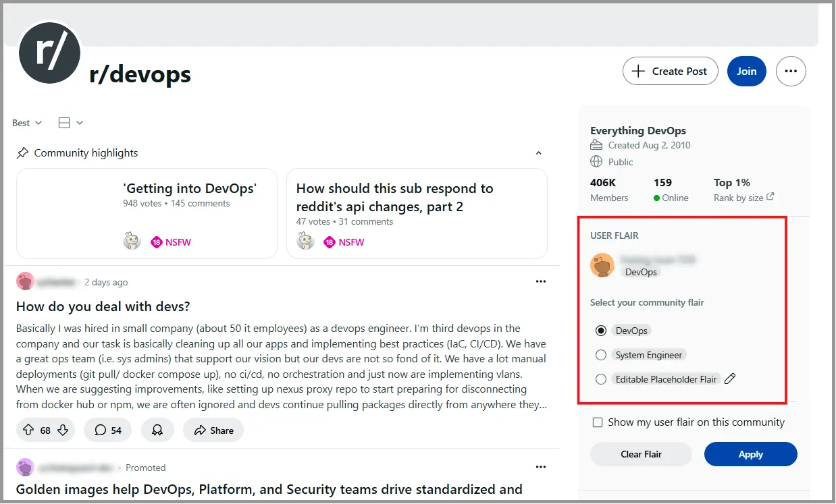This screenshot has height=504, width=836.
Task: Open the 54 comments on devs post
Action: coord(108,430)
